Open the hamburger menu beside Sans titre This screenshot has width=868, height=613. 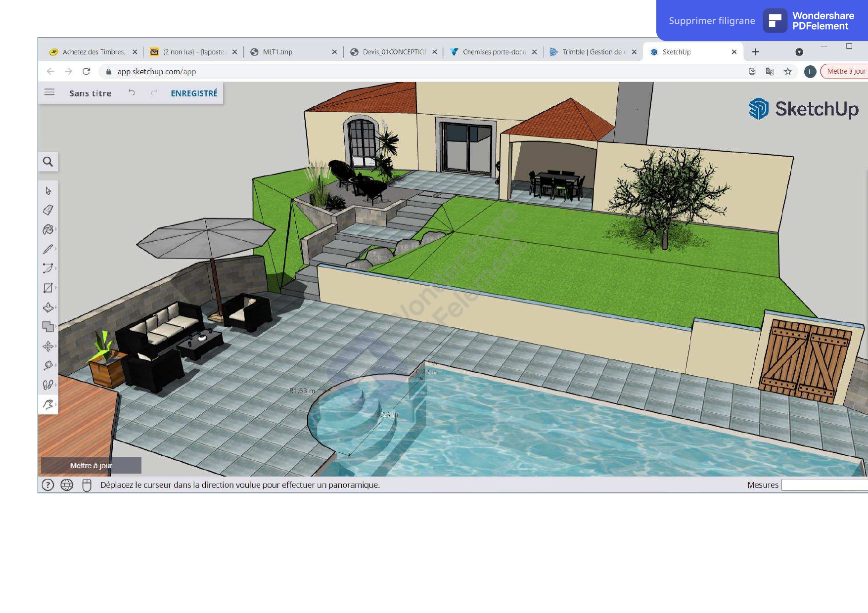[x=49, y=92]
